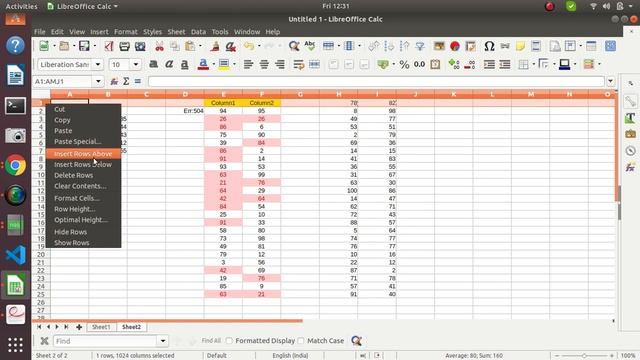Expand the formula bar arrow

tap(610, 81)
